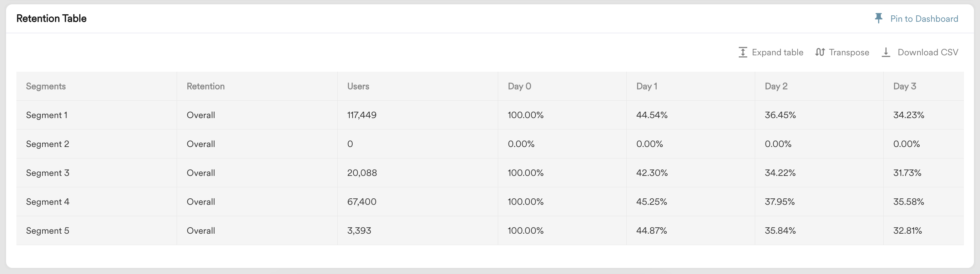
Task: Click the 67,400 users cell
Action: pyautogui.click(x=362, y=202)
